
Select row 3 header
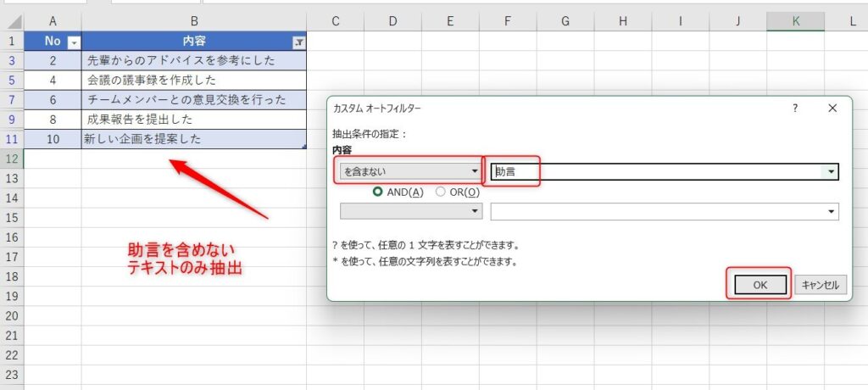(x=12, y=61)
